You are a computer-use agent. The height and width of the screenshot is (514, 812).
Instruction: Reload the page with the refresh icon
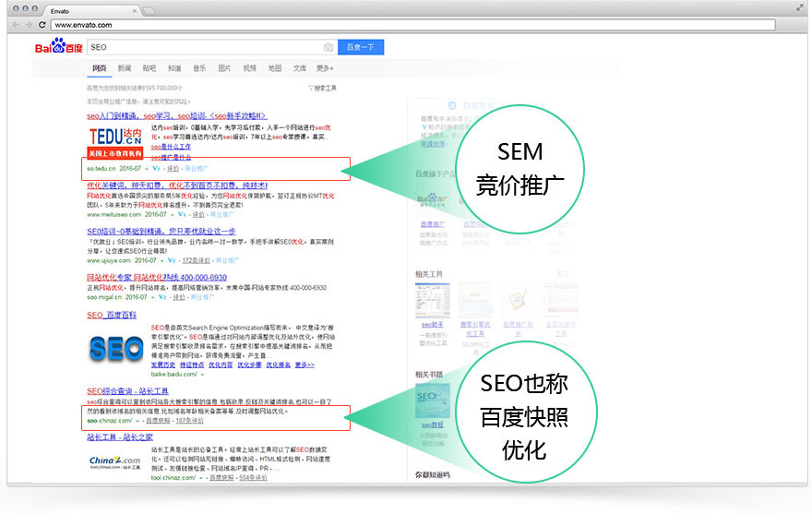pos(42,24)
